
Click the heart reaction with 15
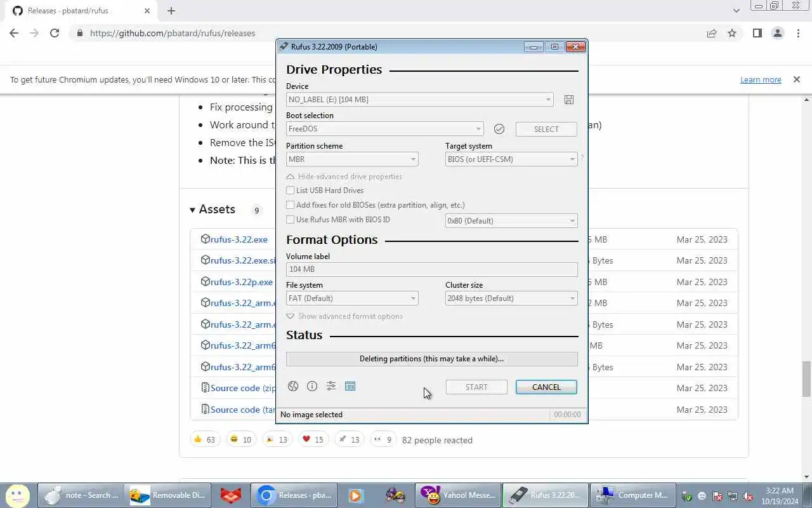[x=313, y=439]
